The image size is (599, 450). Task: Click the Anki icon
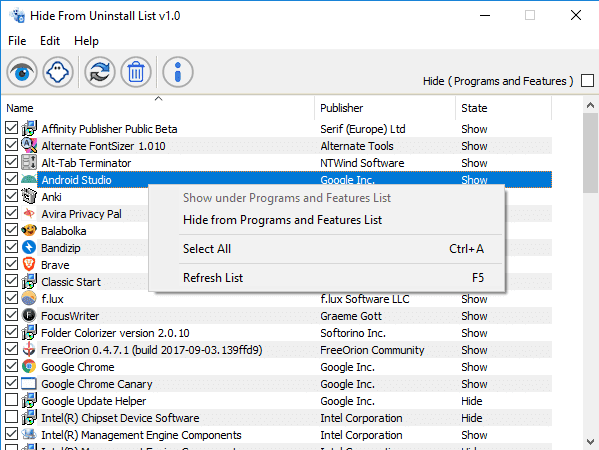tap(29, 196)
